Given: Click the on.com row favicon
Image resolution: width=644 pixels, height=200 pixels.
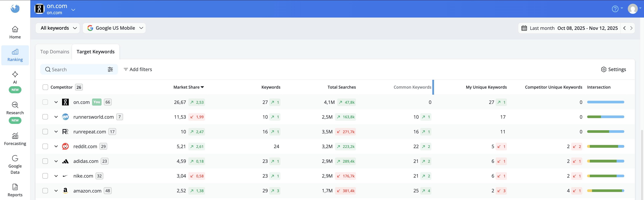Looking at the screenshot, I should pos(65,102).
